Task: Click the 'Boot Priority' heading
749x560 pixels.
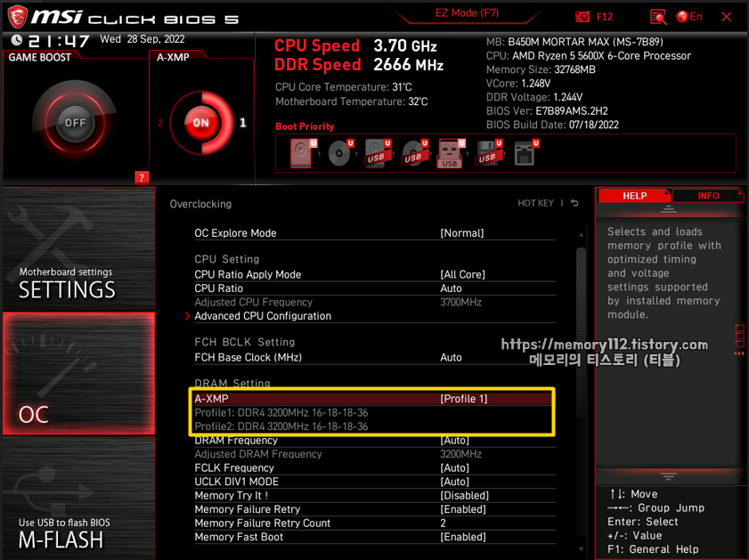Action: click(305, 126)
